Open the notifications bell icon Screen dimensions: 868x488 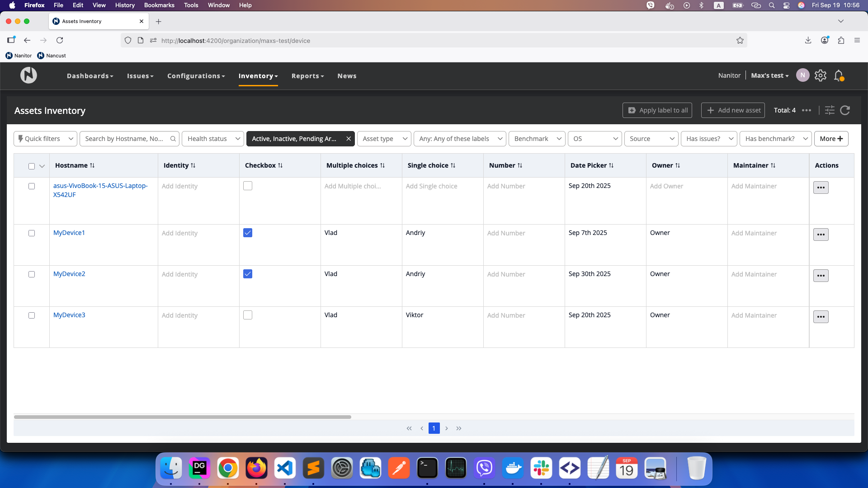click(x=839, y=75)
